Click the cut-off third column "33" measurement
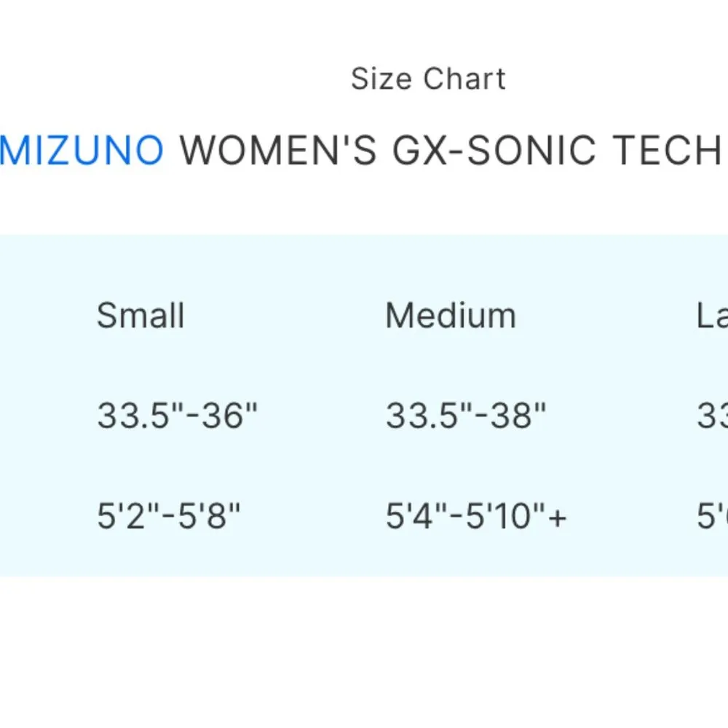Image resolution: width=728 pixels, height=728 pixels. [x=713, y=416]
